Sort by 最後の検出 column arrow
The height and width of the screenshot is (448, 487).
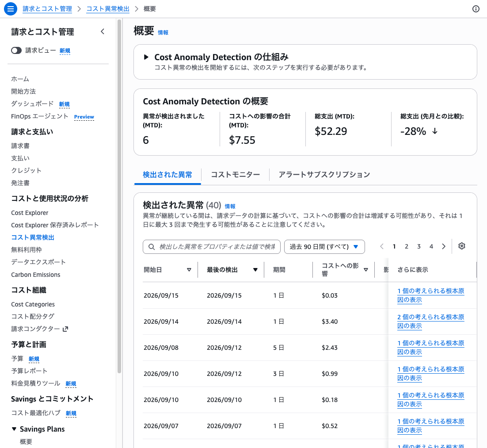click(x=255, y=270)
